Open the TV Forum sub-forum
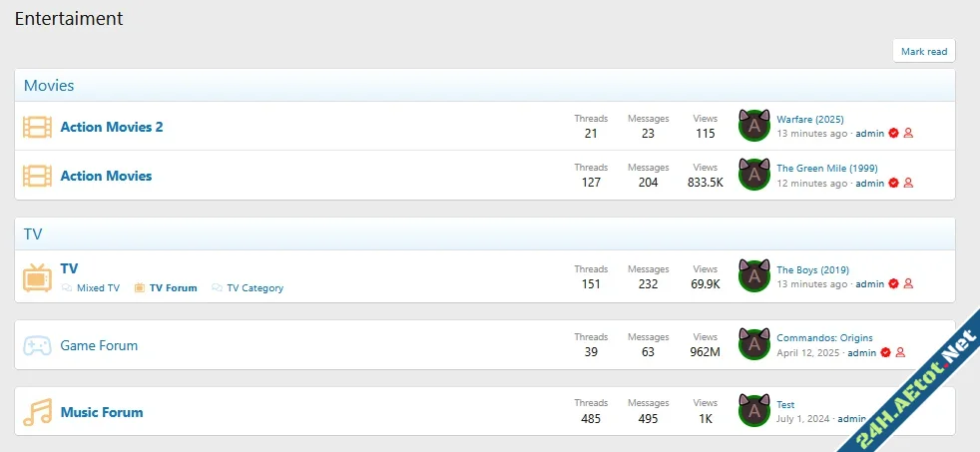Screen dimensions: 980x452 tap(173, 288)
